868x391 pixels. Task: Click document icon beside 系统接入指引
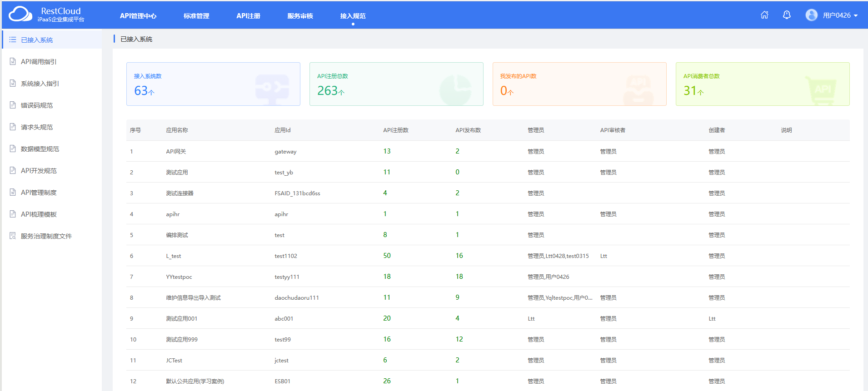pyautogui.click(x=13, y=83)
